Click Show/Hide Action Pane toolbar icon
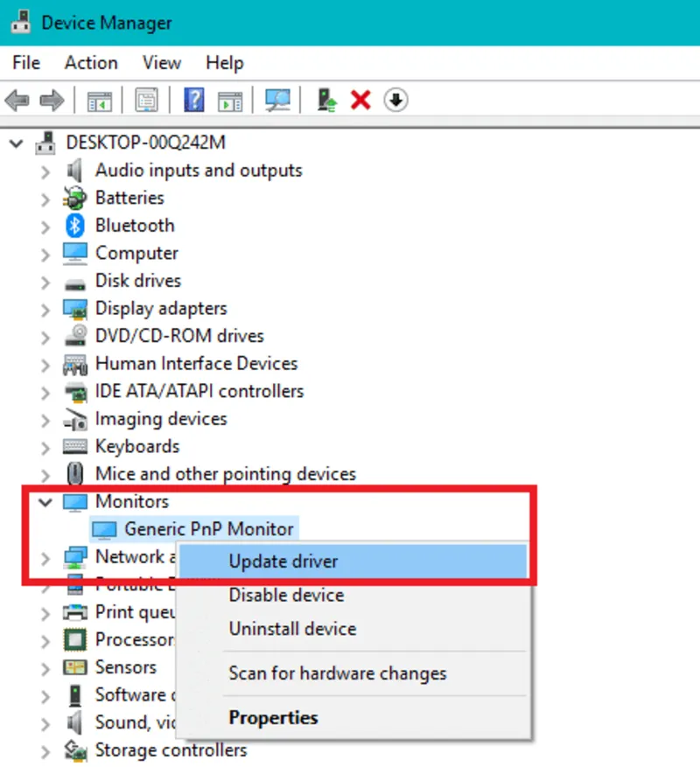Image resolution: width=700 pixels, height=767 pixels. tap(230, 101)
